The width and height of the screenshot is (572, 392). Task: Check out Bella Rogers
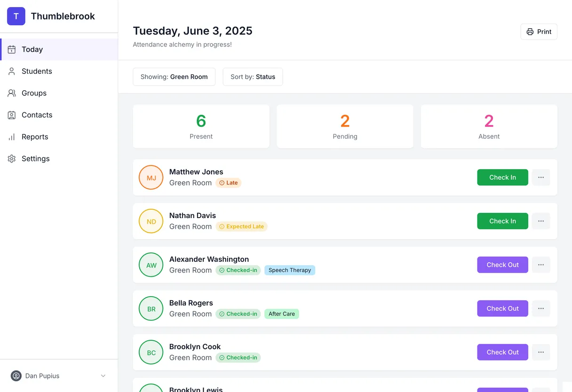[502, 308]
